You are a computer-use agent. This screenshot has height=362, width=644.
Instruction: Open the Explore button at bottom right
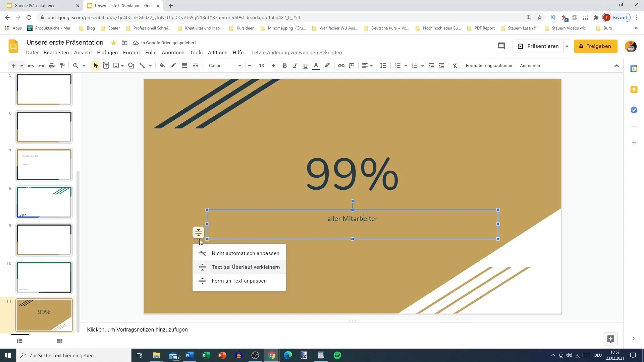(x=610, y=339)
